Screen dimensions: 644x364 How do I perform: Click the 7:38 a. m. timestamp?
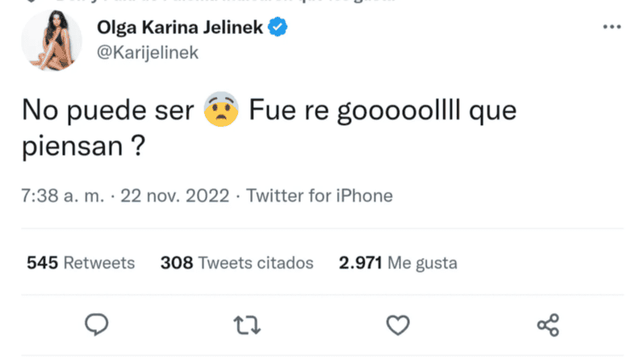tap(63, 196)
